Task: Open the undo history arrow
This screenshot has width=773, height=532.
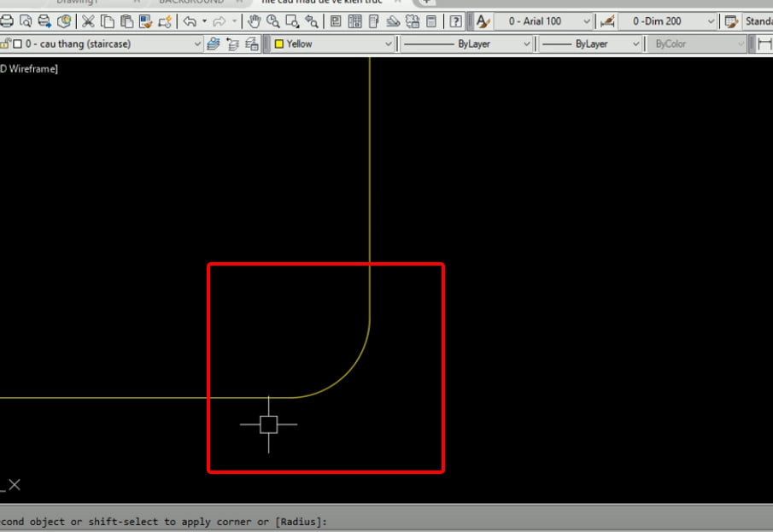Action: point(204,21)
